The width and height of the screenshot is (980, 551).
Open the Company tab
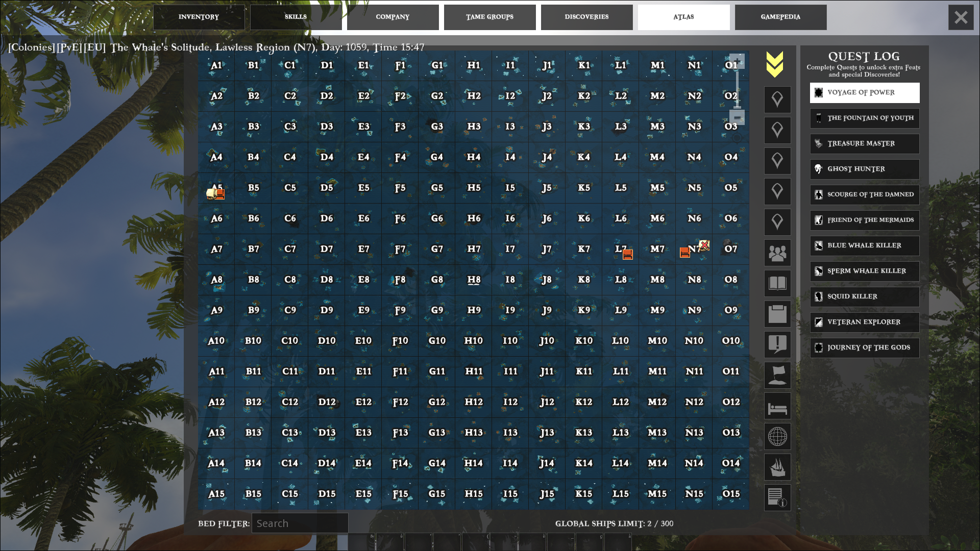click(393, 17)
